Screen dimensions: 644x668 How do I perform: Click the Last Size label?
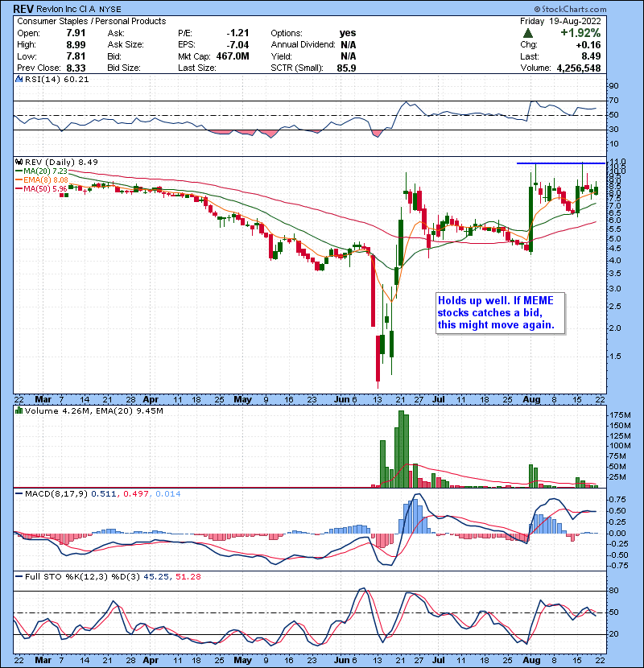tap(197, 68)
